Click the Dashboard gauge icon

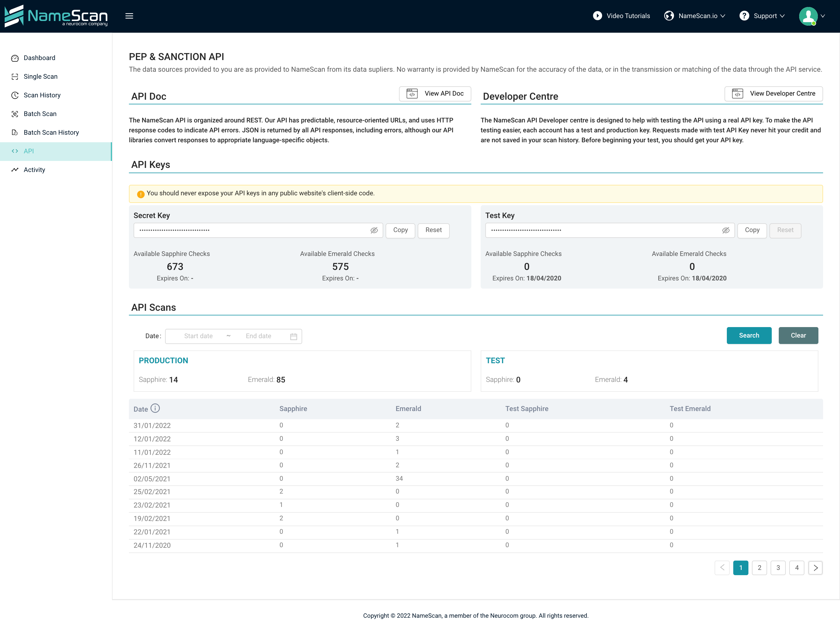click(x=15, y=58)
